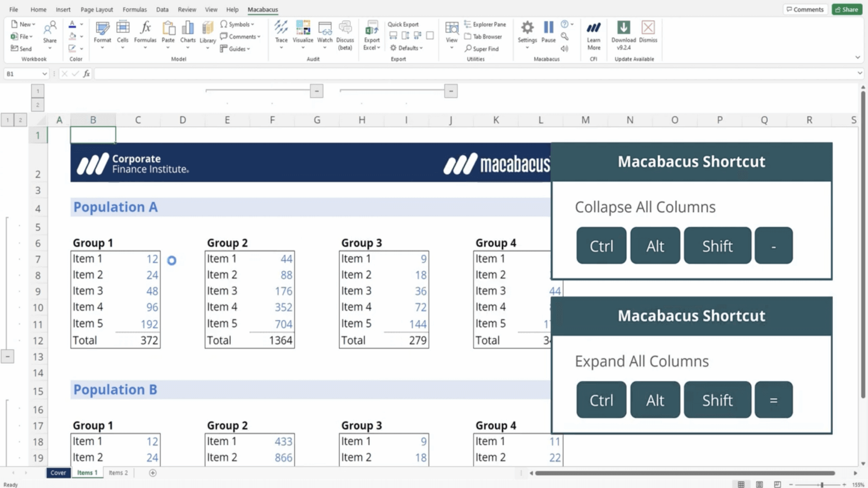Dismiss the Macabacus update notification
This screenshot has height=488, width=868.
648,34
